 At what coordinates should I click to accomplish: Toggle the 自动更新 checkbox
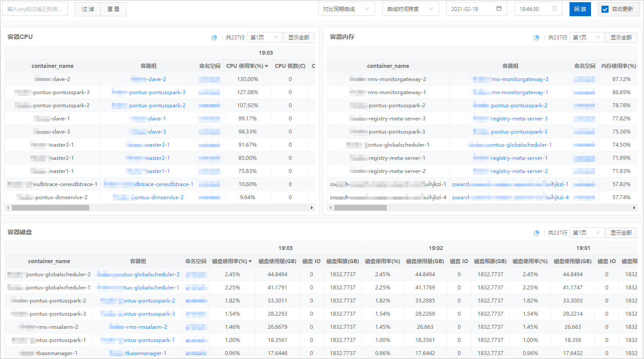point(605,9)
